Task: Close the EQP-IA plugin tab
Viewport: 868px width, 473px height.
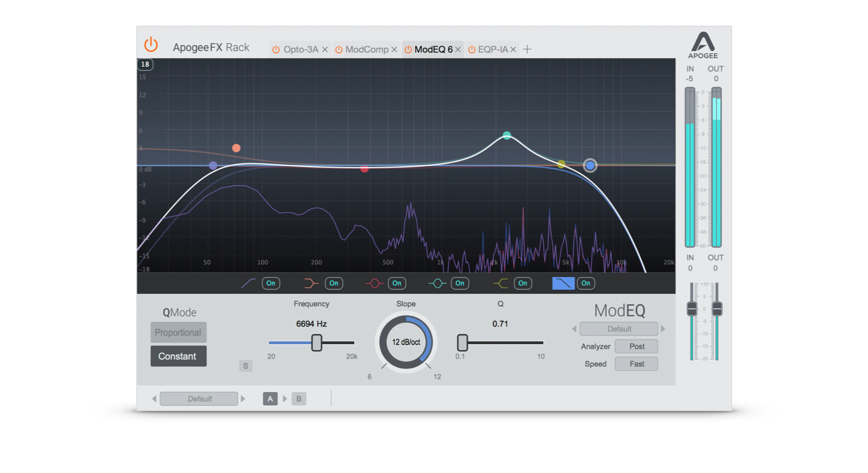Action: [513, 49]
